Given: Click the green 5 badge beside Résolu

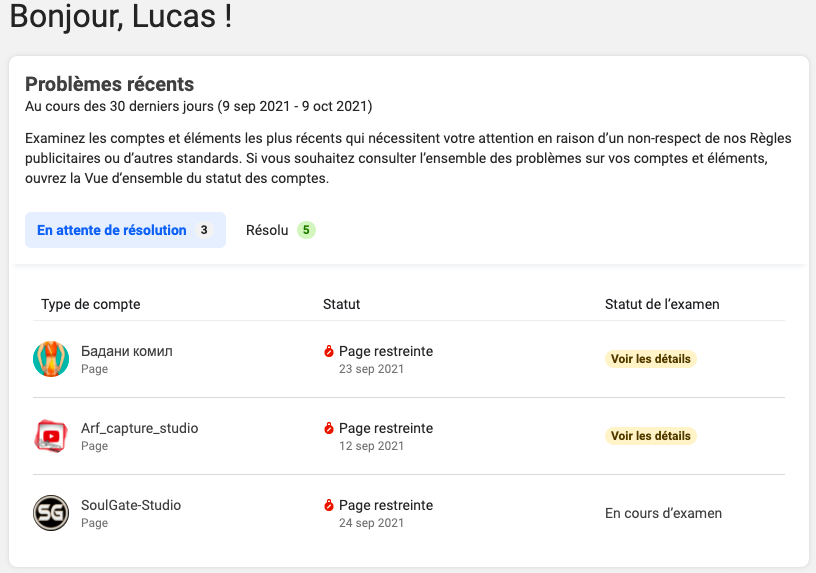Looking at the screenshot, I should [x=307, y=230].
